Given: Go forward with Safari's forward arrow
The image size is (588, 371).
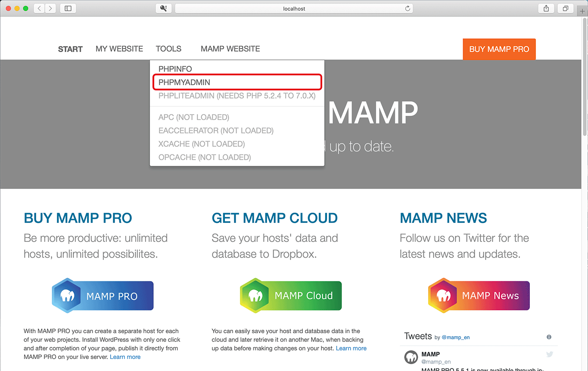Looking at the screenshot, I should click(50, 8).
